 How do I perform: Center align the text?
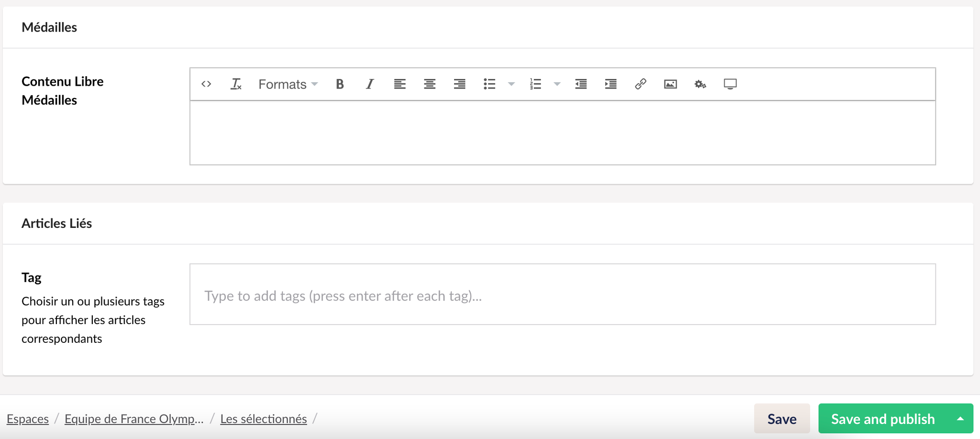pyautogui.click(x=430, y=84)
